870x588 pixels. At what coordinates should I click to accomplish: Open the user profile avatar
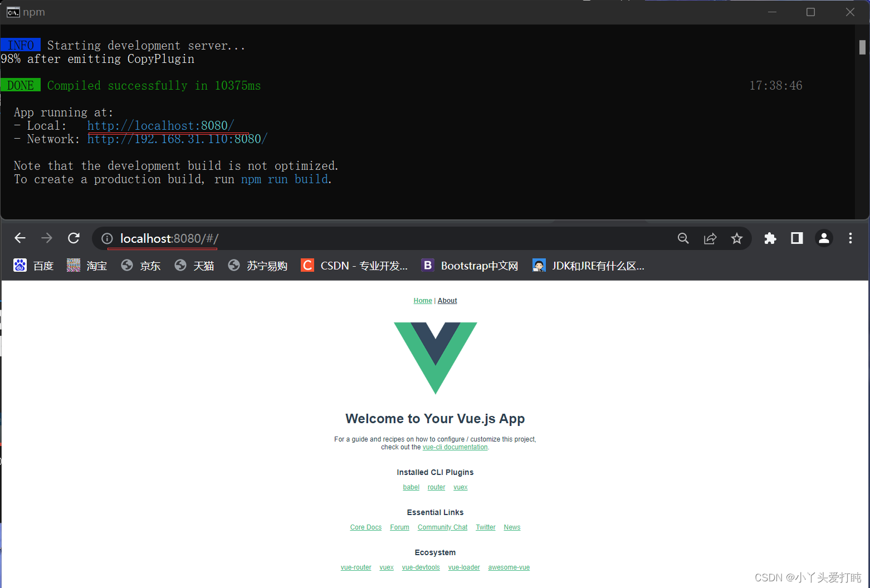824,238
